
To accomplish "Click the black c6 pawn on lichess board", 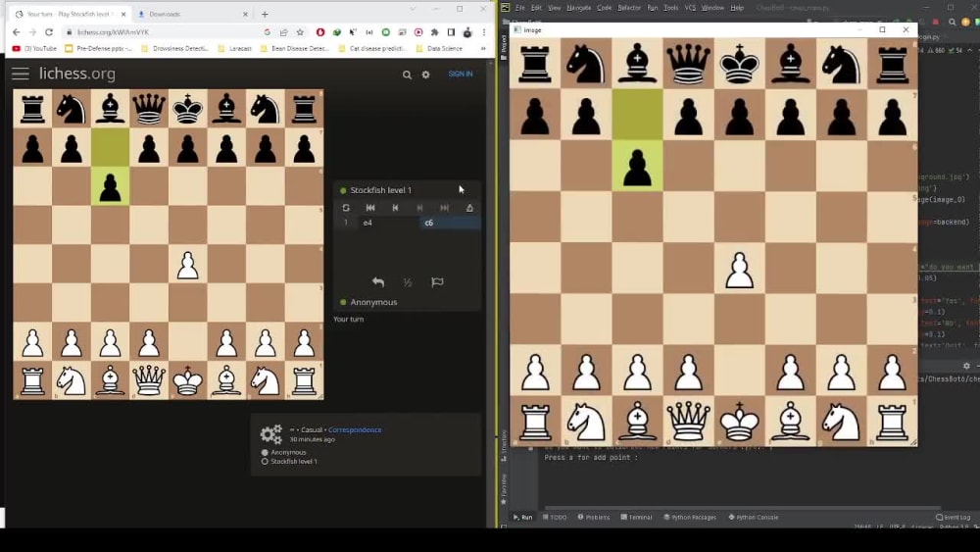I will 110,186.
